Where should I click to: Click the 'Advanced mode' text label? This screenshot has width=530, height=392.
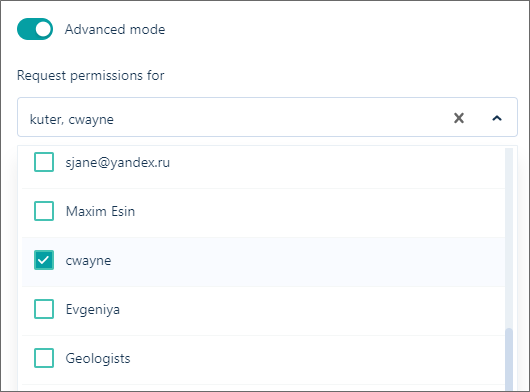point(115,29)
